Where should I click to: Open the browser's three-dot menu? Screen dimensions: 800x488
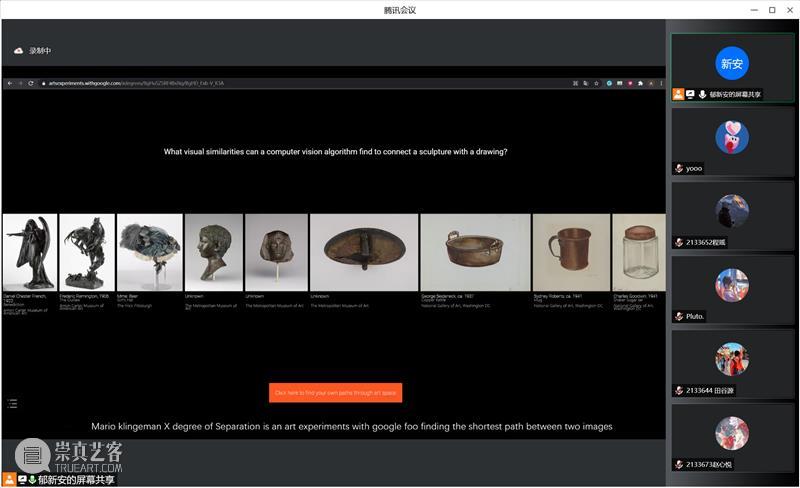pos(659,83)
